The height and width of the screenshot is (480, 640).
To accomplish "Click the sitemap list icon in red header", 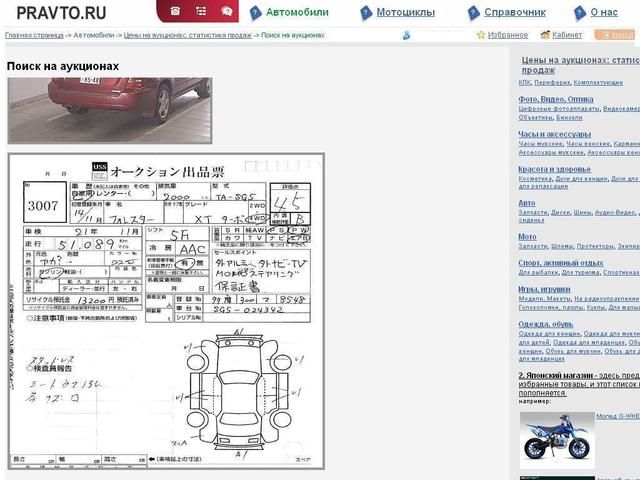I will coord(201,11).
